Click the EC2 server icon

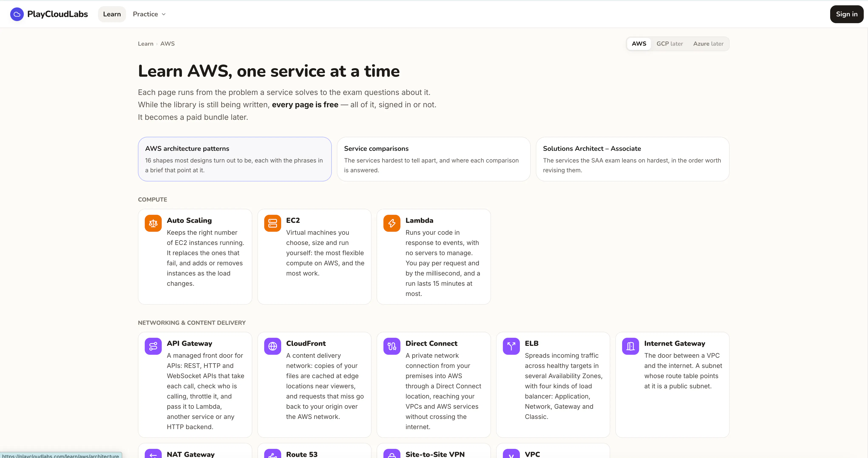(x=273, y=223)
